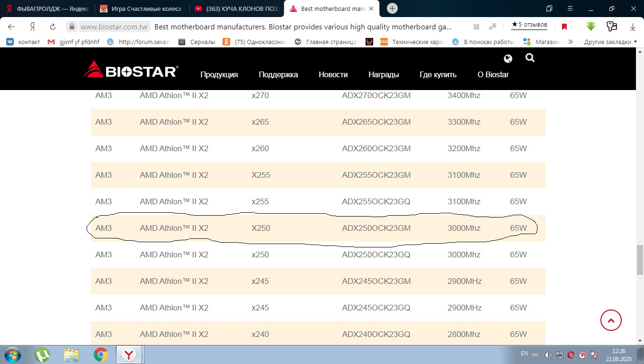This screenshot has height=364, width=644.
Task: Open the Новости menu
Action: [x=333, y=74]
